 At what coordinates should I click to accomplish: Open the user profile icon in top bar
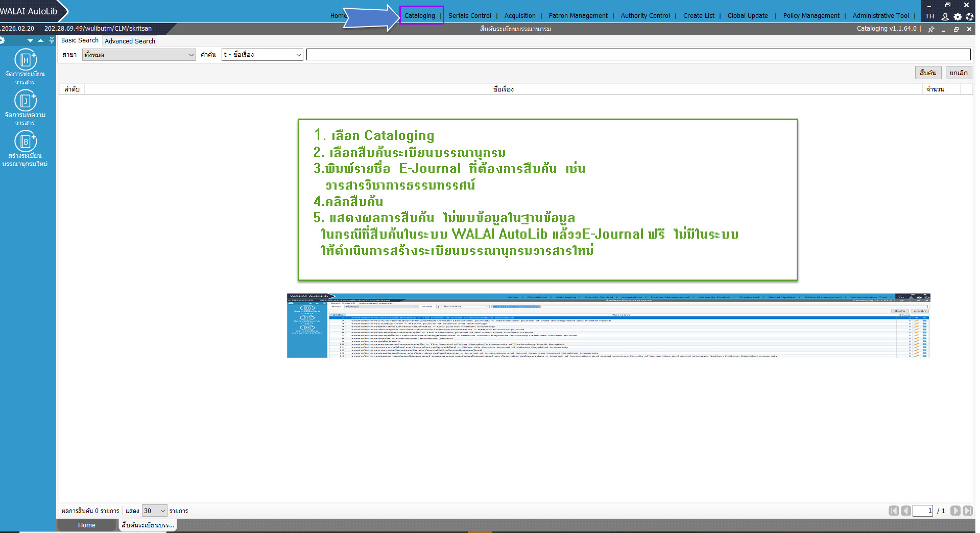[945, 16]
